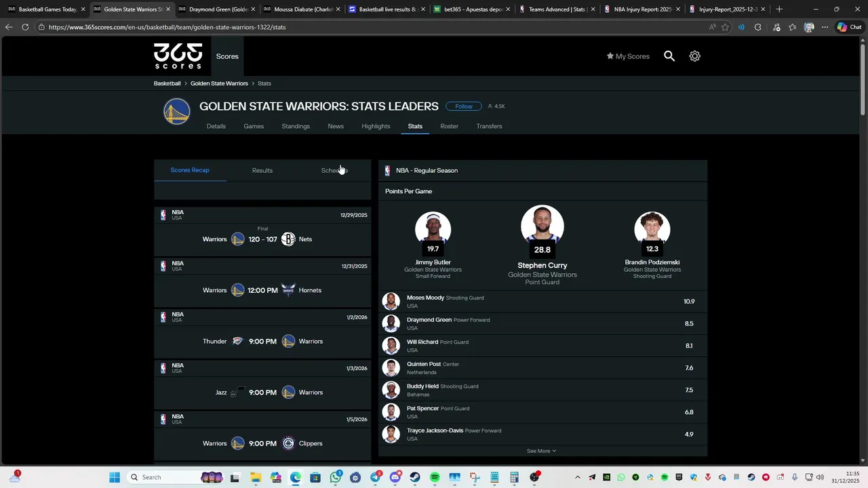Click the browser address bar URL

click(167, 27)
